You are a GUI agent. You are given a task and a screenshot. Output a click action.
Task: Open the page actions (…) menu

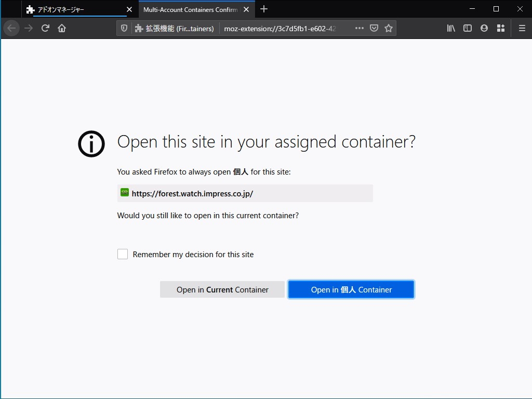point(359,28)
